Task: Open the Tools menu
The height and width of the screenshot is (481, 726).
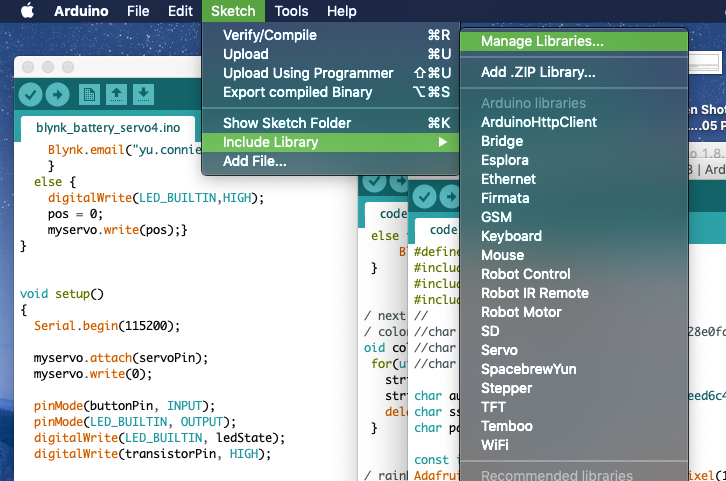Action: (291, 11)
